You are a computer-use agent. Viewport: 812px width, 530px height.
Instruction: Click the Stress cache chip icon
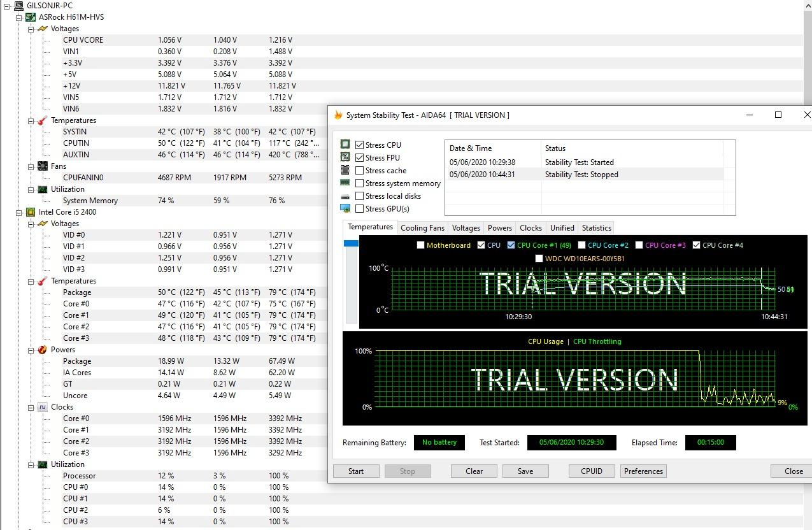point(345,170)
